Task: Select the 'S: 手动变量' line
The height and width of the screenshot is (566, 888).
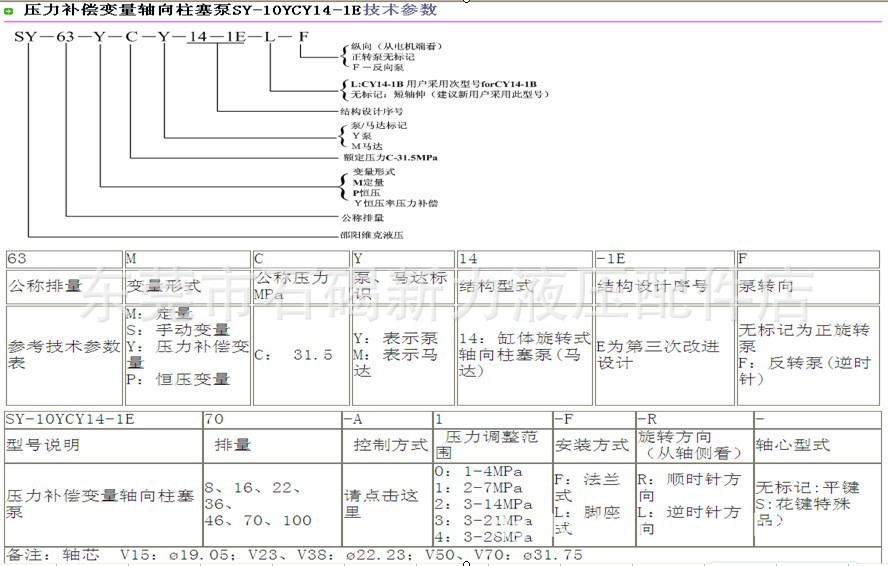Action: 178,330
